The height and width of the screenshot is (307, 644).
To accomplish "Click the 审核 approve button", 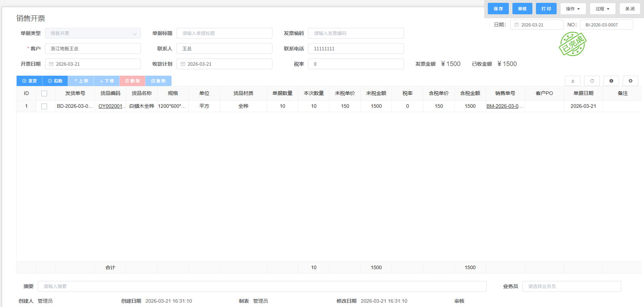I will click(522, 9).
